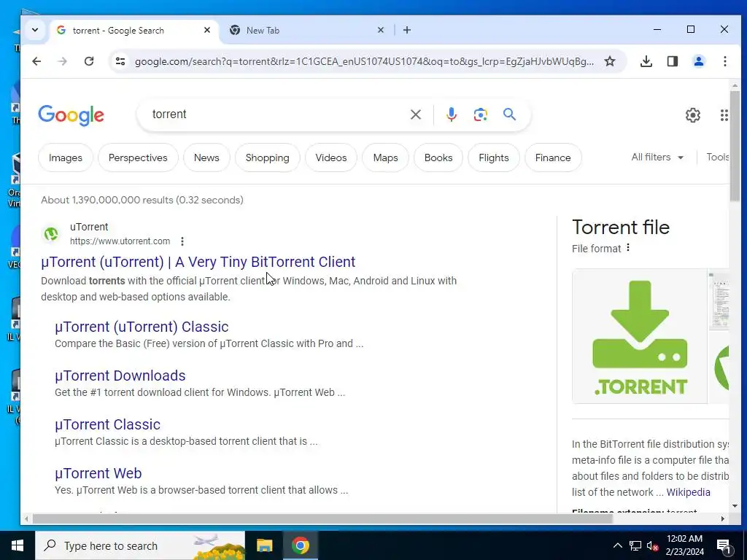Open the µTorrent Classic sublink
Viewport: 747px width, 560px height.
click(108, 424)
